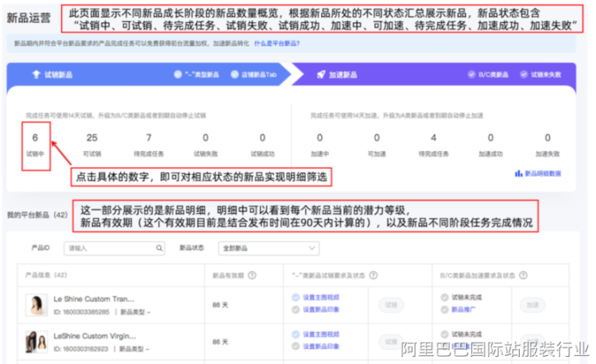Filter by the 待完成任务 count 7 under 试销新品
The image size is (596, 364).
click(x=149, y=137)
